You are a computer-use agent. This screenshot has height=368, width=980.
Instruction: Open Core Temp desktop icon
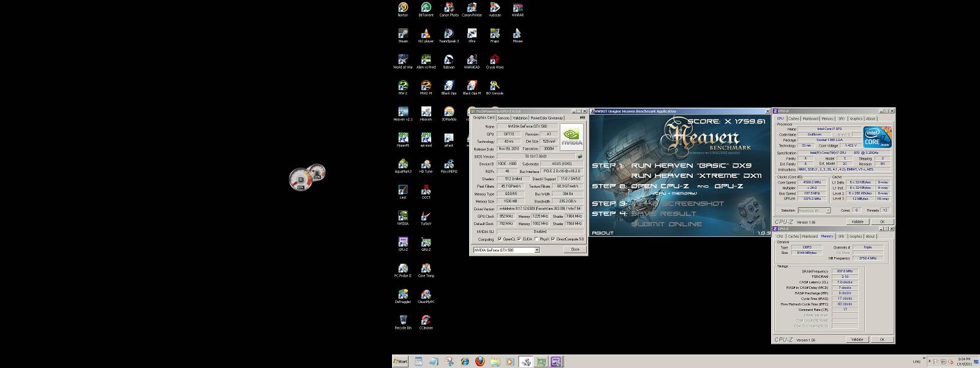pos(426,270)
